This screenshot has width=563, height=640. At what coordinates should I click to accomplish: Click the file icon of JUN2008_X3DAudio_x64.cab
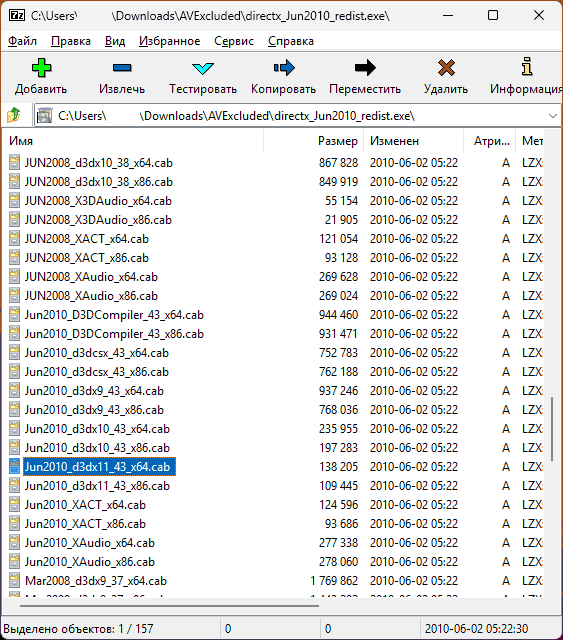(x=14, y=200)
